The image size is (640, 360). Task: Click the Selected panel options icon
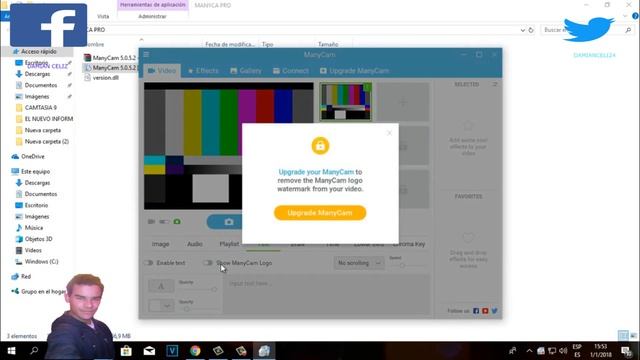[x=495, y=84]
